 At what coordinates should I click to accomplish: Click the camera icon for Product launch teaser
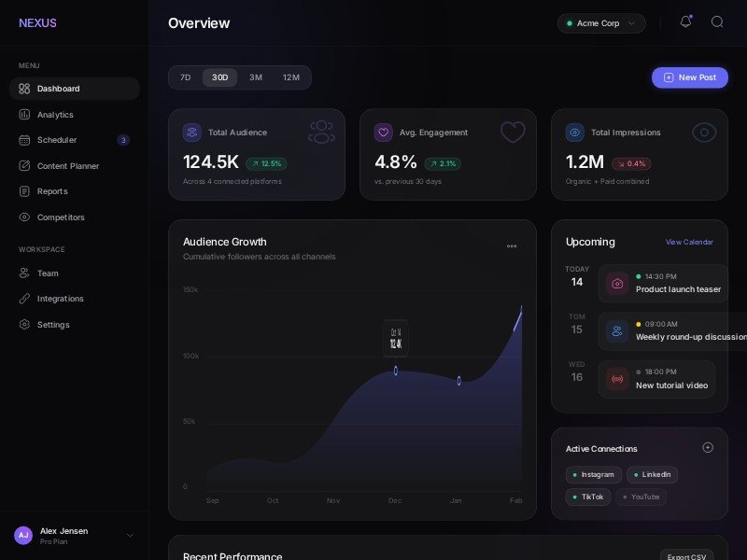[616, 284]
